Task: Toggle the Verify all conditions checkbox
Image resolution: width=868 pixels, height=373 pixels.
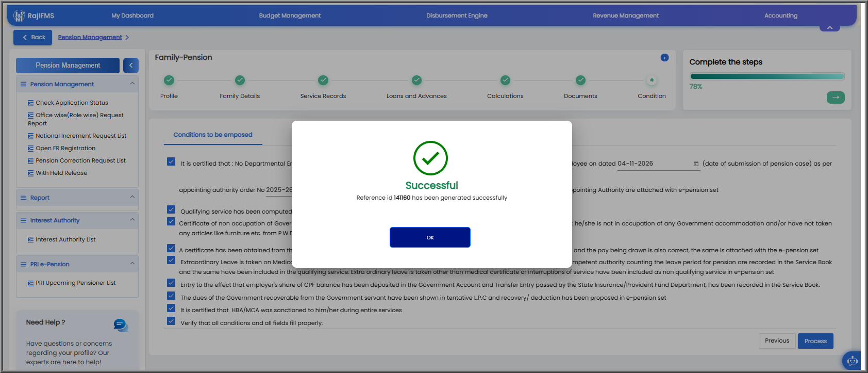Action: tap(171, 321)
